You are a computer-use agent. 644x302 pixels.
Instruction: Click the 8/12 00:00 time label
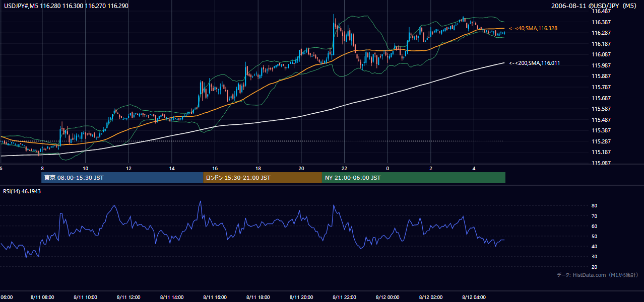pyautogui.click(x=388, y=297)
